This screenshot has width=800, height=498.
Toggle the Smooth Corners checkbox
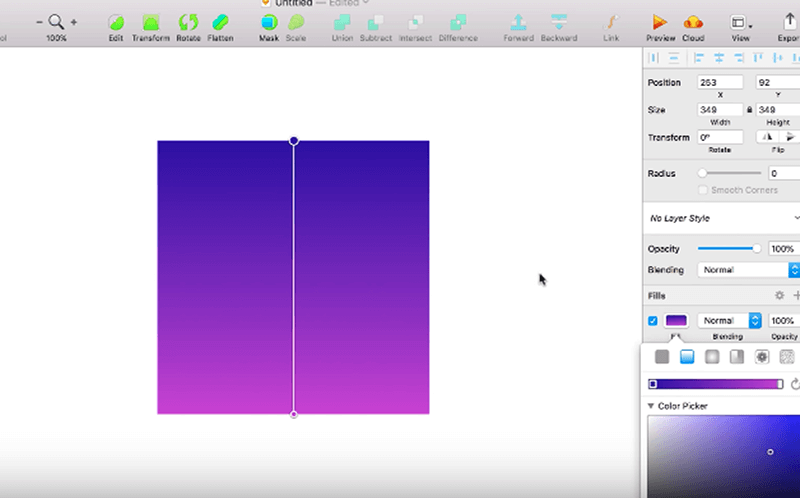[x=703, y=189]
